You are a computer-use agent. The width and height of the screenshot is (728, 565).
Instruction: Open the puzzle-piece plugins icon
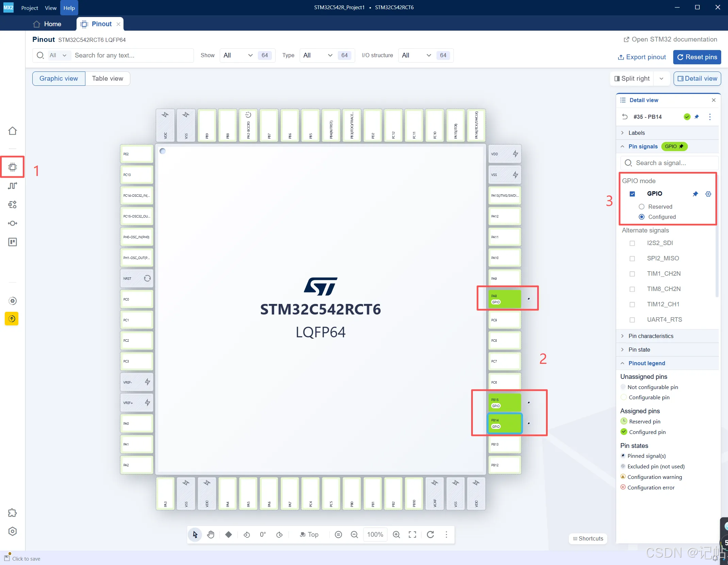[x=13, y=513]
